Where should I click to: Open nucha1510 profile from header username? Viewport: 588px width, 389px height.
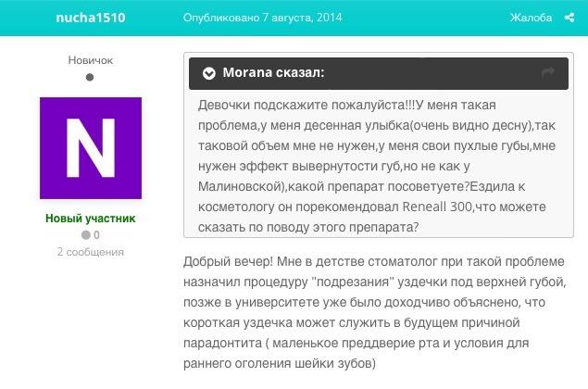pyautogui.click(x=90, y=18)
